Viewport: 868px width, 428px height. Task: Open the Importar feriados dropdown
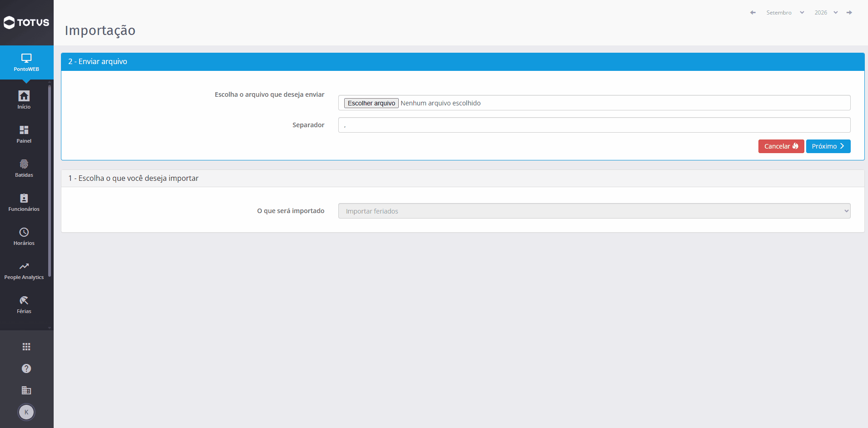point(594,211)
